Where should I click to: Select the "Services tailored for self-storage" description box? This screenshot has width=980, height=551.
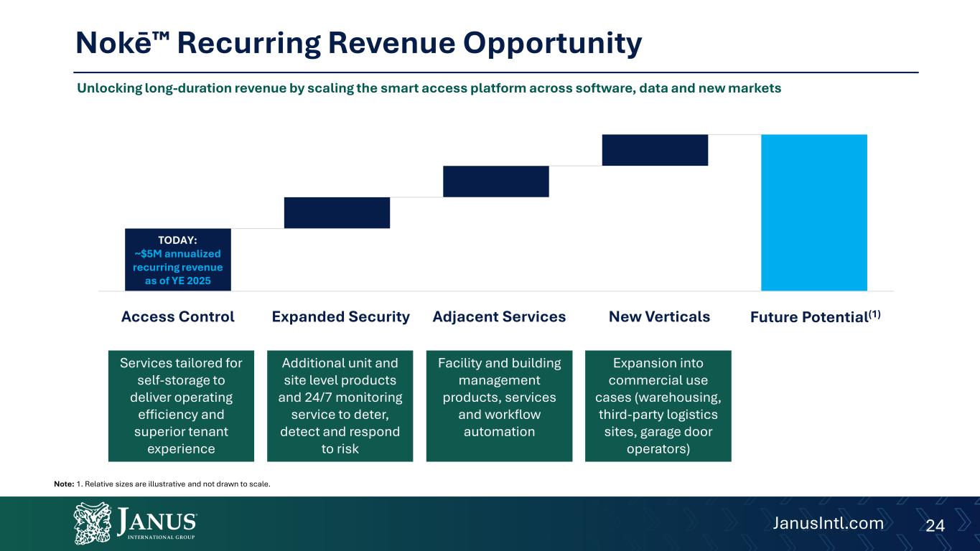181,405
